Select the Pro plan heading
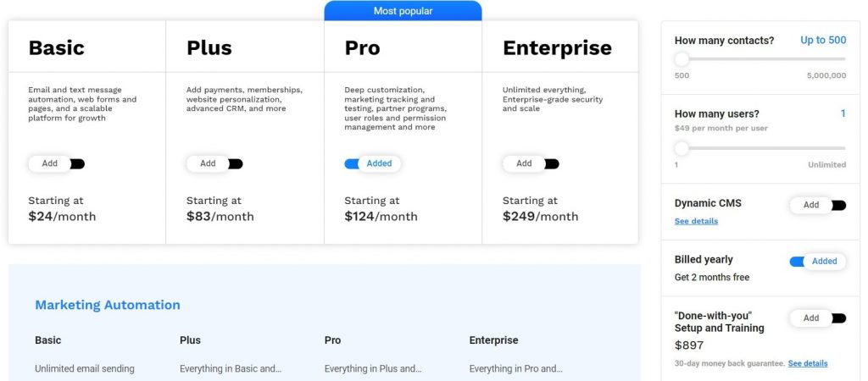 click(x=363, y=47)
